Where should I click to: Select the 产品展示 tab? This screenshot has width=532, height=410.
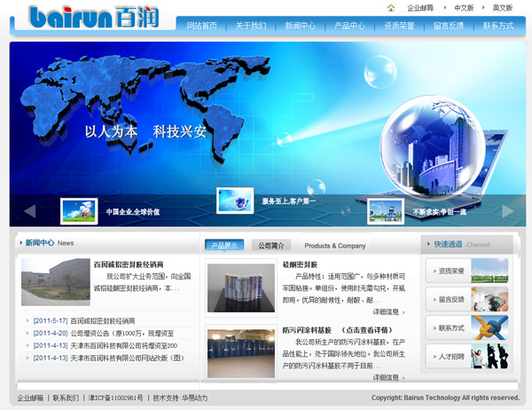click(224, 246)
